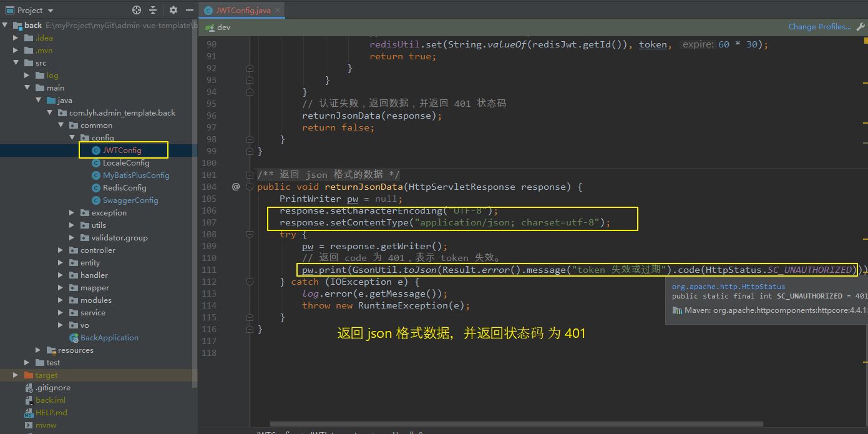Click the resources folder icon
868x434 pixels.
[x=51, y=350]
